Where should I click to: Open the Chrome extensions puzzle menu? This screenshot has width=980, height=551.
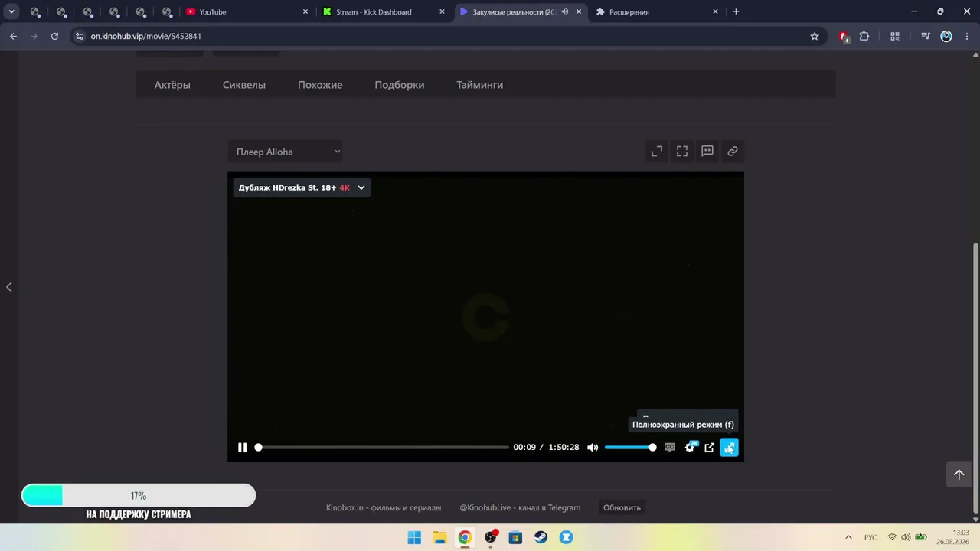pos(864,36)
